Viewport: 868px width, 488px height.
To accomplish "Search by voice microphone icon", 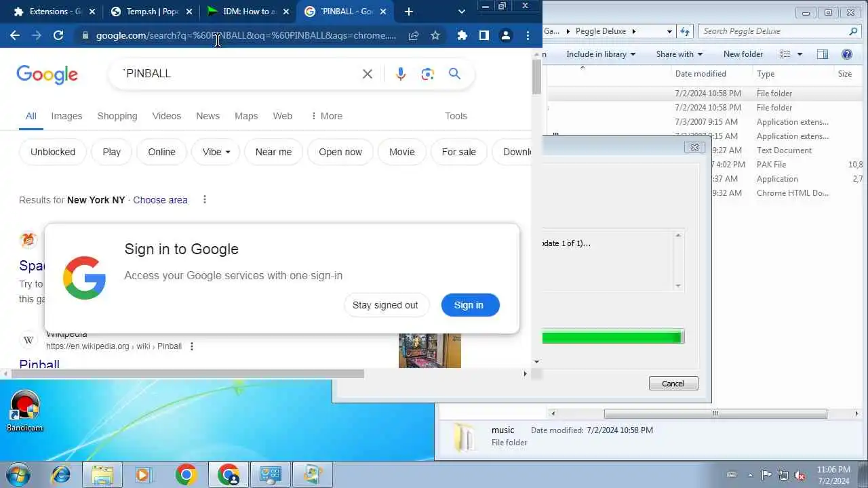I will tap(401, 74).
